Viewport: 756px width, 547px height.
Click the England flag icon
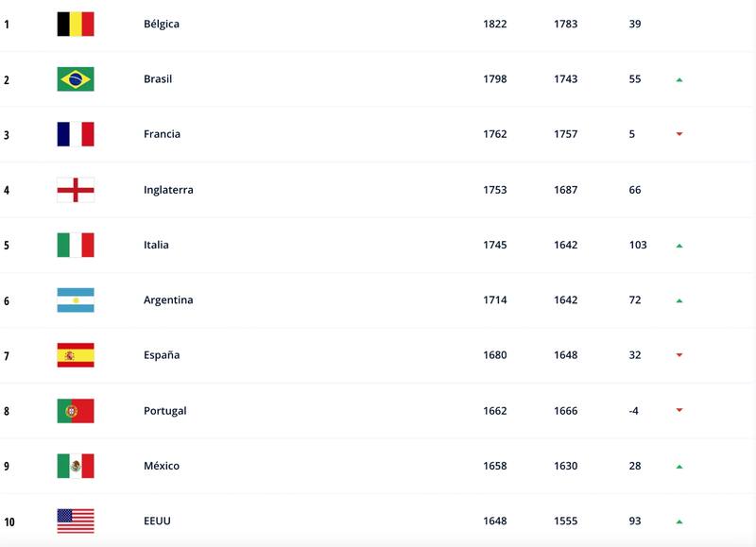[x=76, y=190]
